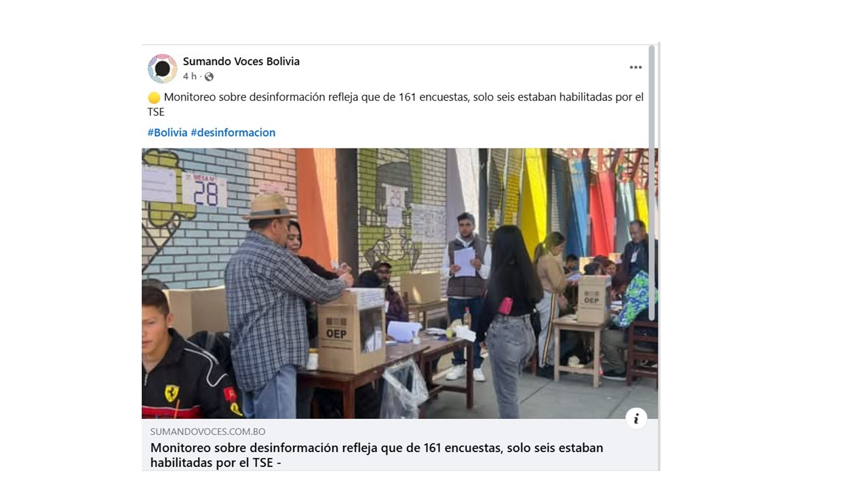
Task: Click the yellow circle emoji in the caption
Action: (154, 98)
